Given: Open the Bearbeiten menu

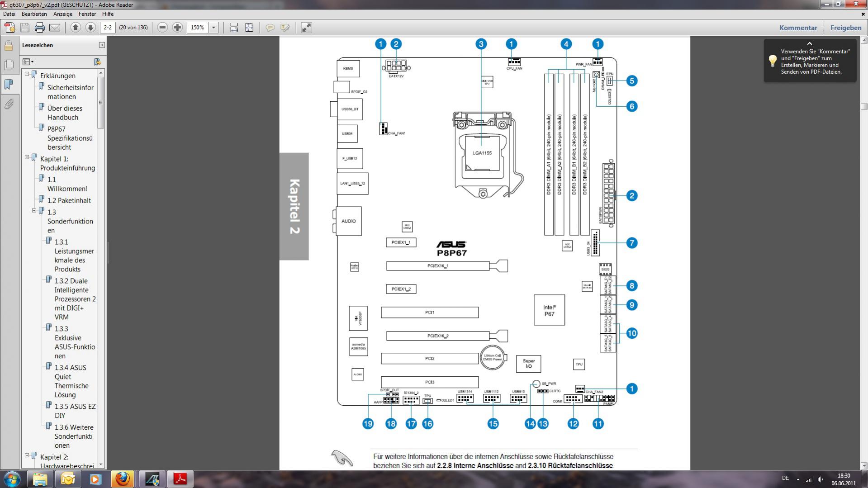Looking at the screenshot, I should (34, 14).
